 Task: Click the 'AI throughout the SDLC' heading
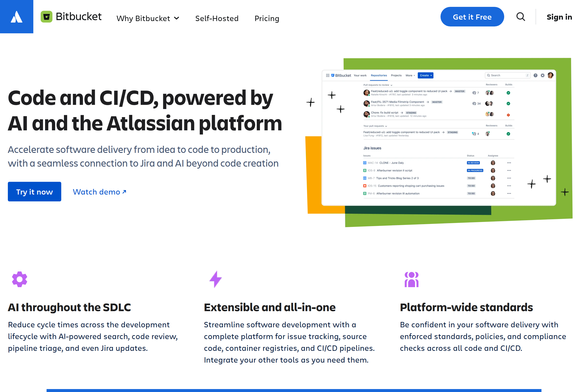69,307
